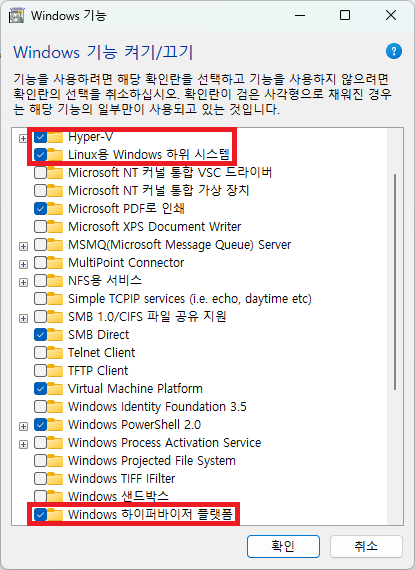This screenshot has height=570, width=415.
Task: Check Microsoft XPS Document Writer checkbox
Action: [40, 227]
